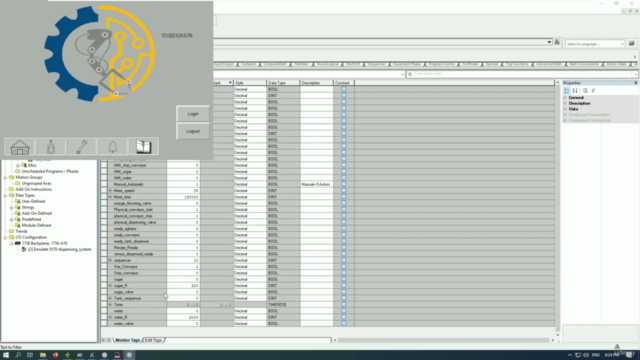640x360 pixels.
Task: Click the Enter Name Filter field
Action: click(x=521, y=74)
